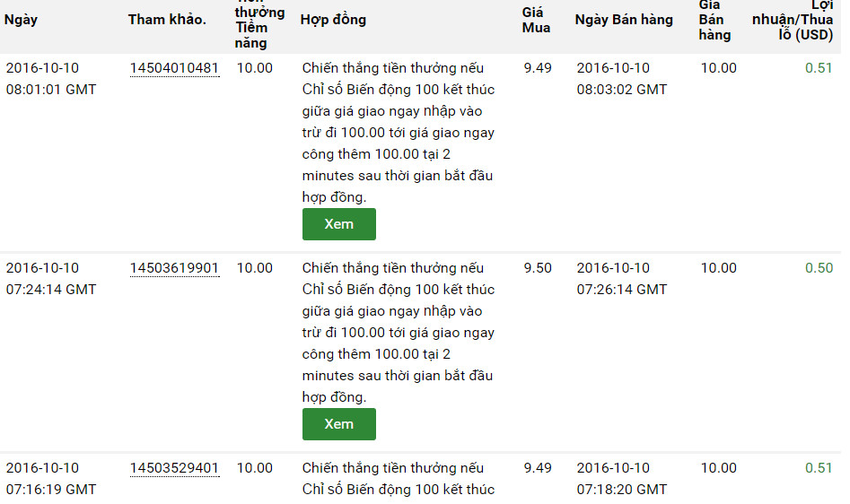The image size is (850, 504).
Task: Click the Ngày column header
Action: click(21, 20)
